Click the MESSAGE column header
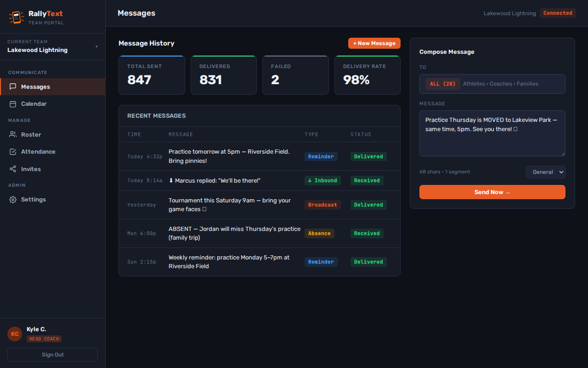Viewport: 588px width, 368px height. click(x=181, y=135)
